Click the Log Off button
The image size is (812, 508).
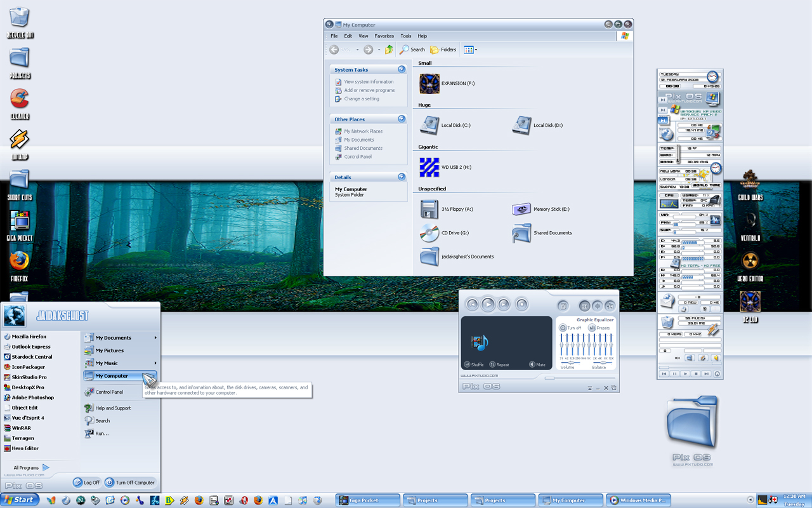tap(87, 482)
